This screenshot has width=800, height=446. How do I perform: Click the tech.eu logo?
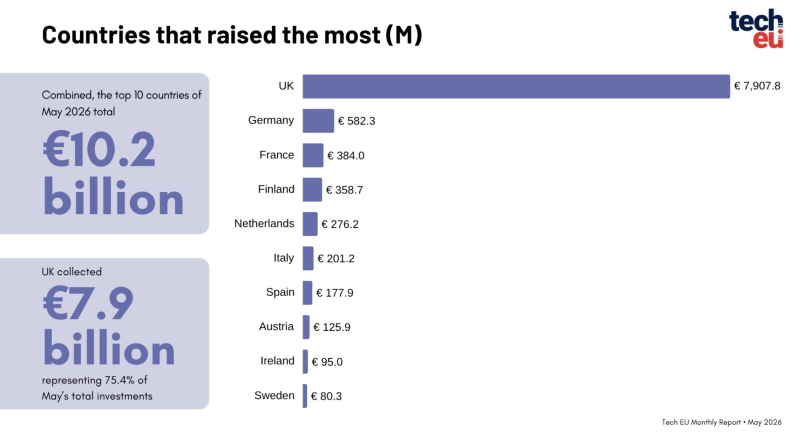(756, 28)
